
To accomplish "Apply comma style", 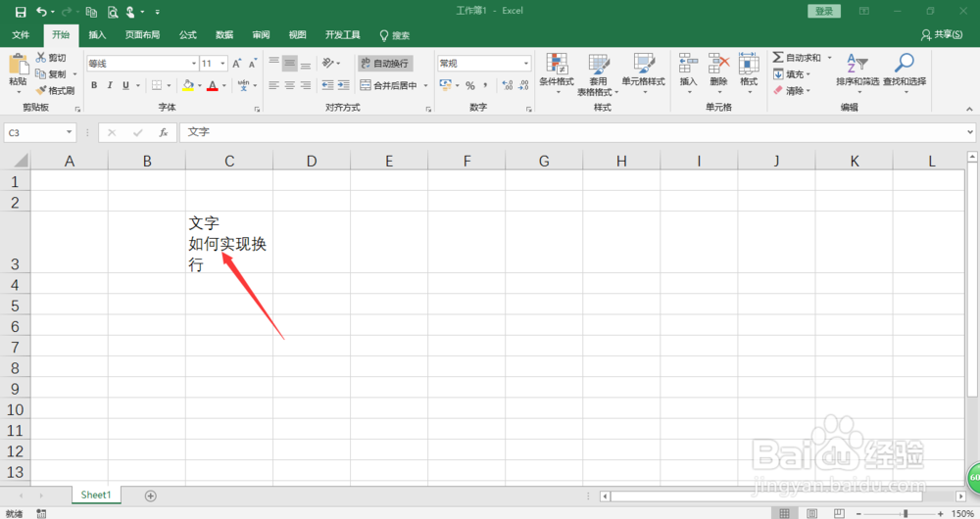I will pos(486,85).
